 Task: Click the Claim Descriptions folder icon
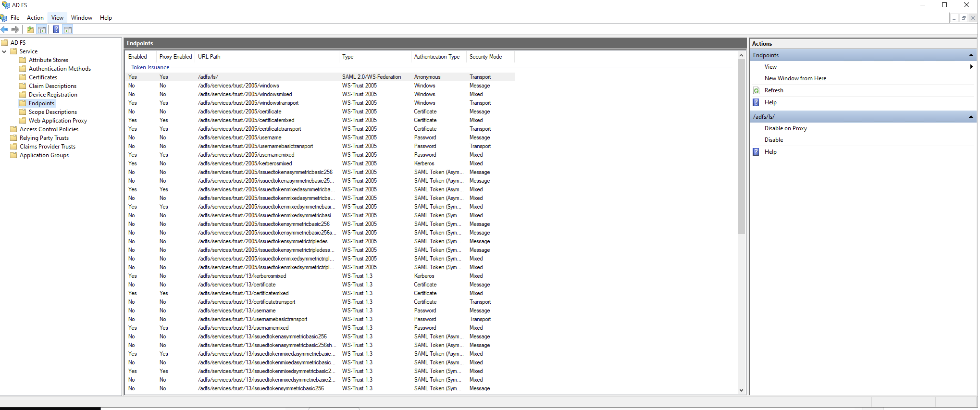tap(23, 86)
